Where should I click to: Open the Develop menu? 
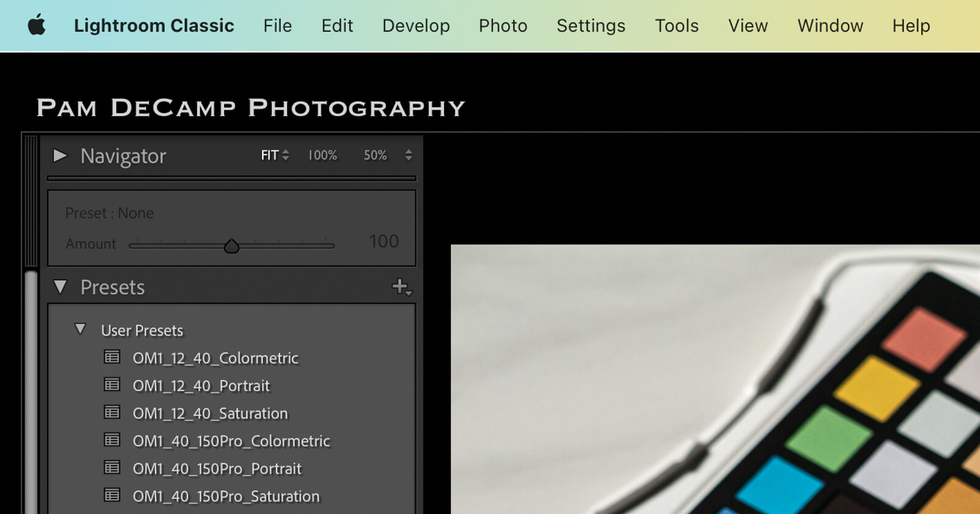(416, 26)
